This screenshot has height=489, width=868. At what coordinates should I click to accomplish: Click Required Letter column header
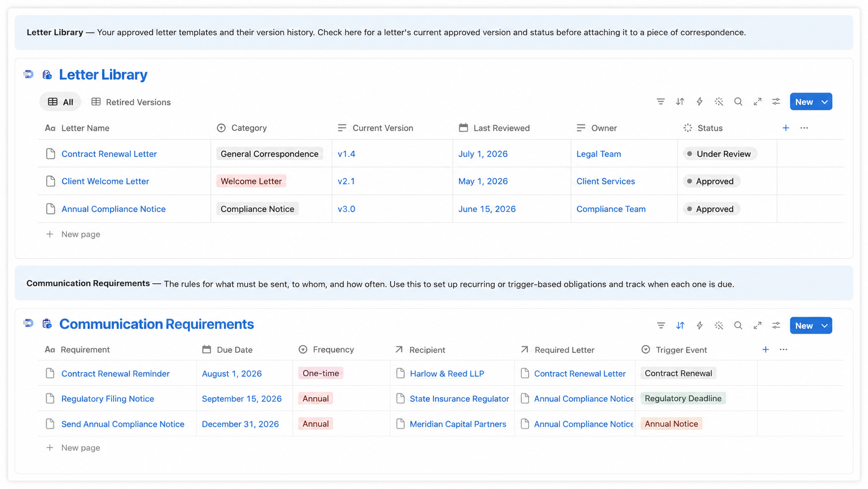coord(558,350)
